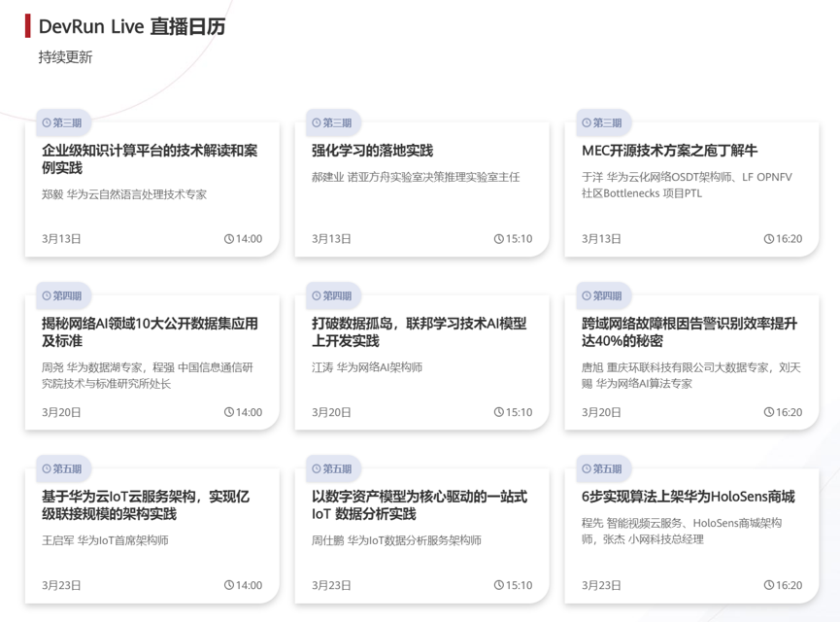Click the clock icon beside 14:00 on the 企业级知识计算平台 card
Screen dimensions: 840x622
pos(229,239)
